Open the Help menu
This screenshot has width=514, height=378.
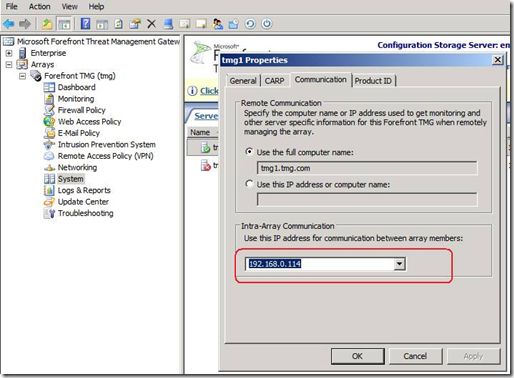pyautogui.click(x=96, y=6)
